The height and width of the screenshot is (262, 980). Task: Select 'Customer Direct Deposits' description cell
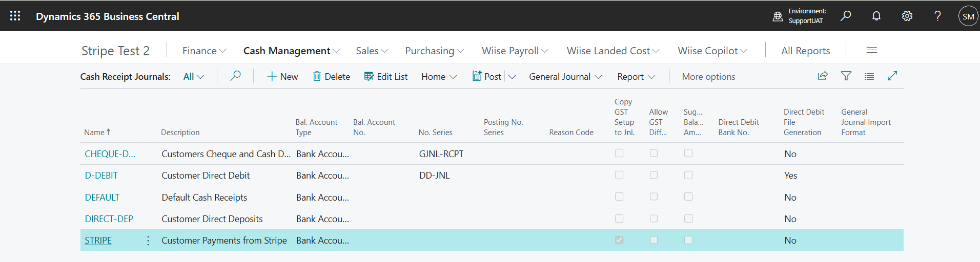(212, 219)
